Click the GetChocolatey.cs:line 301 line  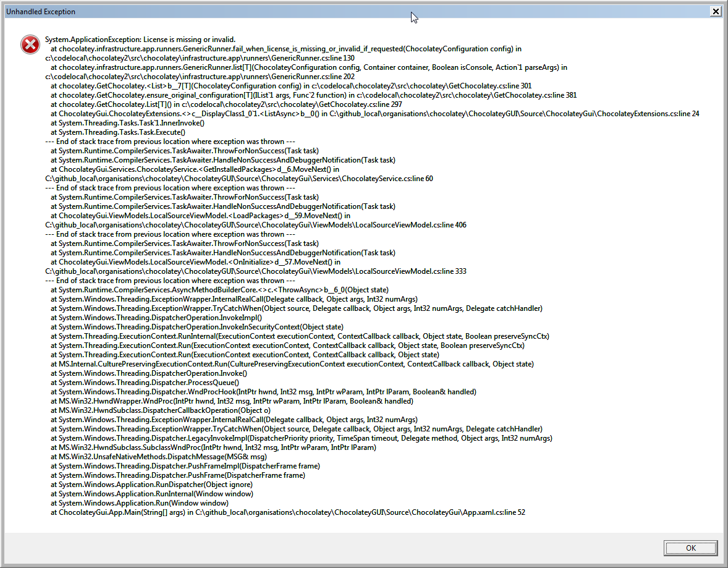(x=291, y=86)
